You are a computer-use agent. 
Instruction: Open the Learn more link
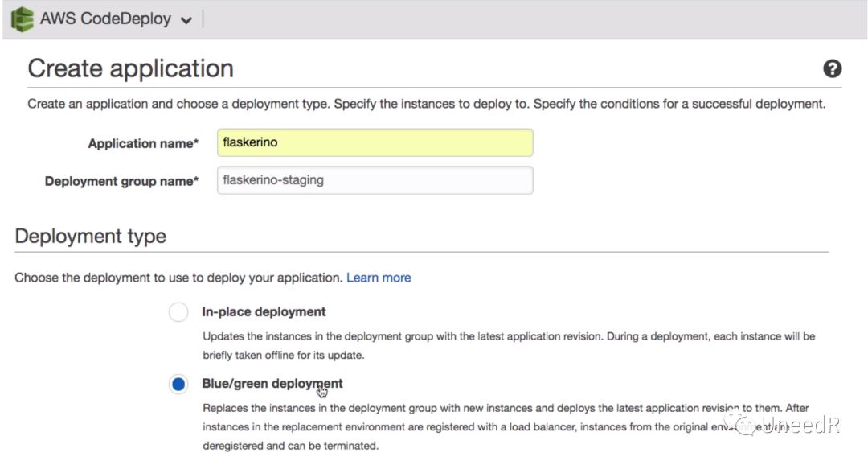point(379,278)
